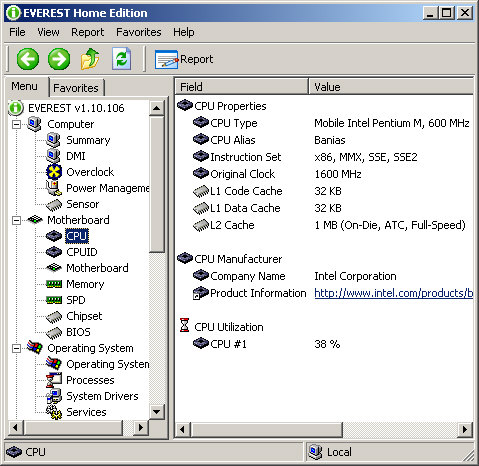The height and width of the screenshot is (466, 479).
Task: Click the folder Up-level toolbar icon
Action: 90,59
